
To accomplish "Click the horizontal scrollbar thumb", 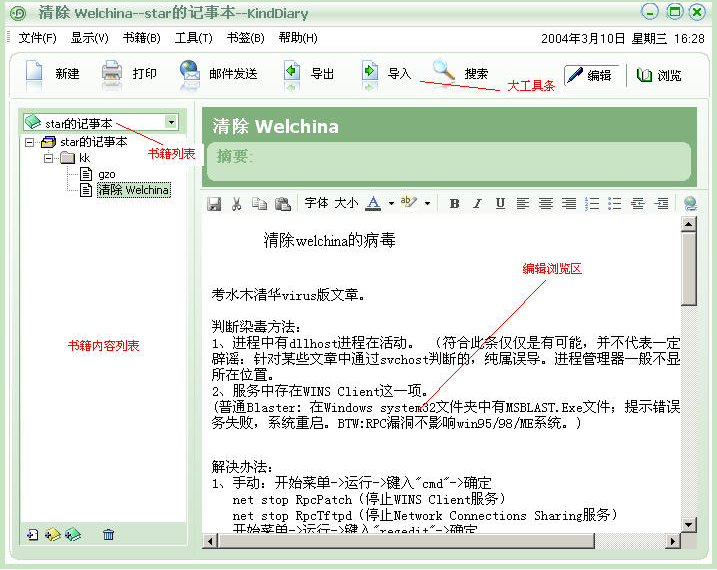I will tap(406, 541).
